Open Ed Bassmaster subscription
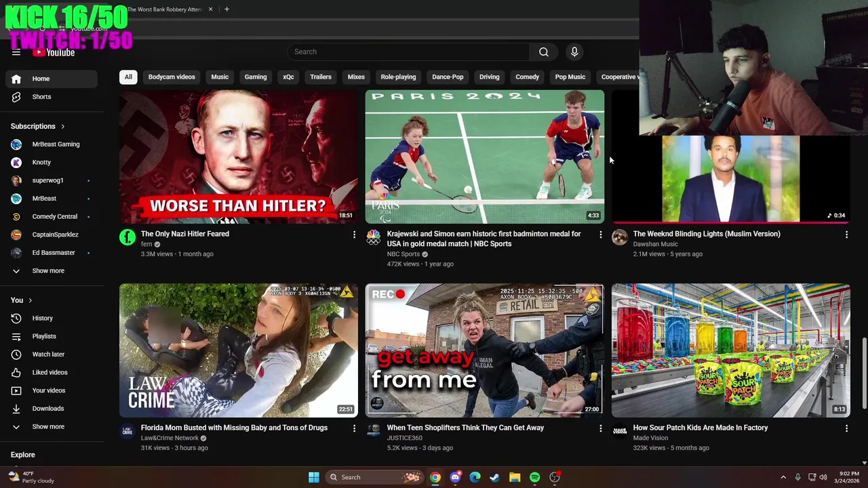Screen dimensions: 868x488 click(52, 253)
